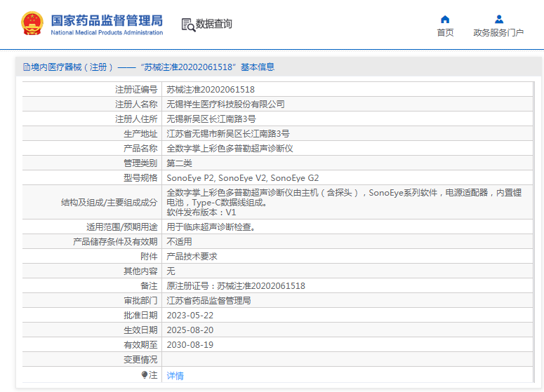
Task: Click the 产品技术要求 attachment entry
Action: click(x=192, y=257)
